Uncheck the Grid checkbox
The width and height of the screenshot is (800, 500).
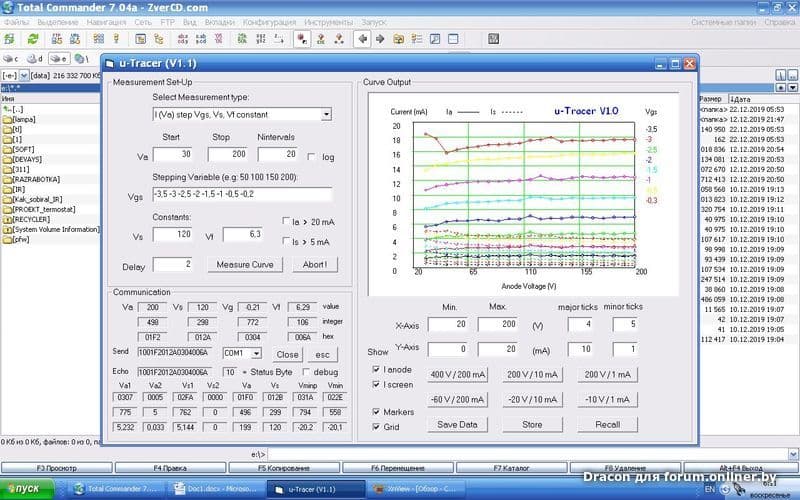click(375, 427)
